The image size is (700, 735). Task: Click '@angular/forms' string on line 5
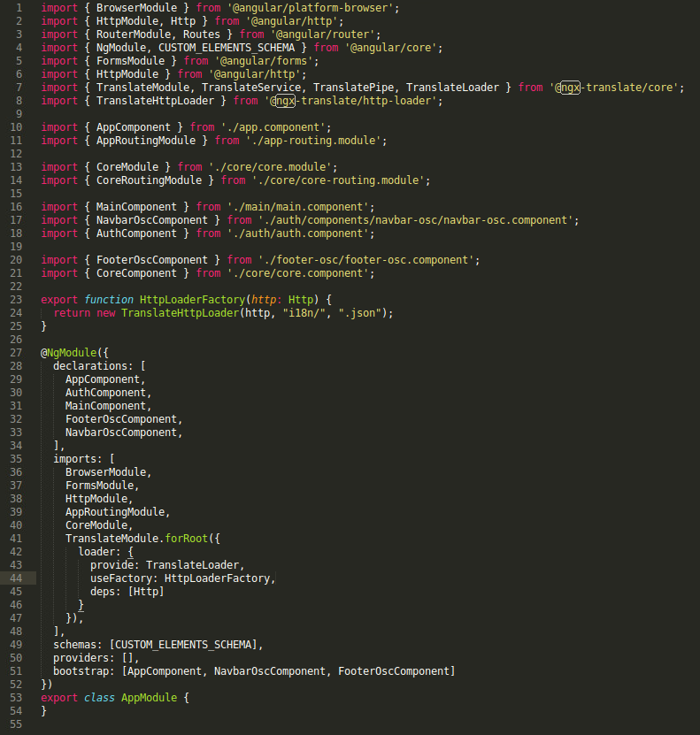pos(264,61)
